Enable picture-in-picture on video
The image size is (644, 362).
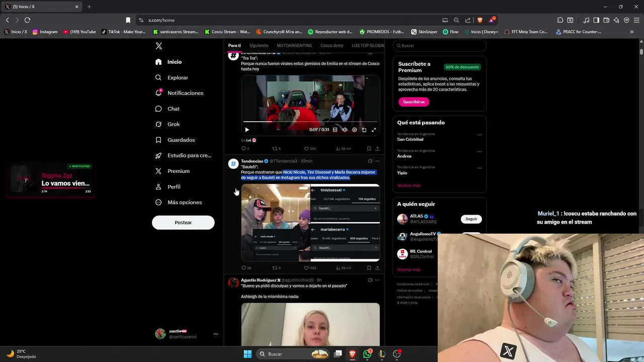tap(364, 130)
